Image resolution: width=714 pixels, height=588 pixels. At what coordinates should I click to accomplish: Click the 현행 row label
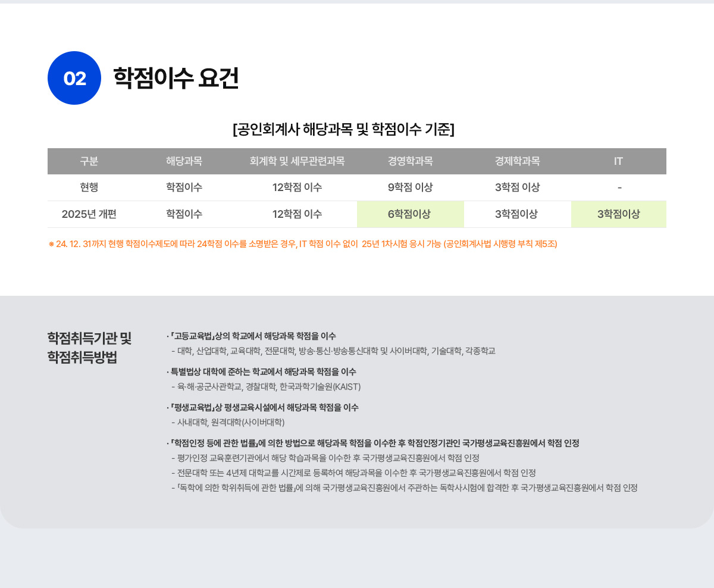[x=89, y=187]
